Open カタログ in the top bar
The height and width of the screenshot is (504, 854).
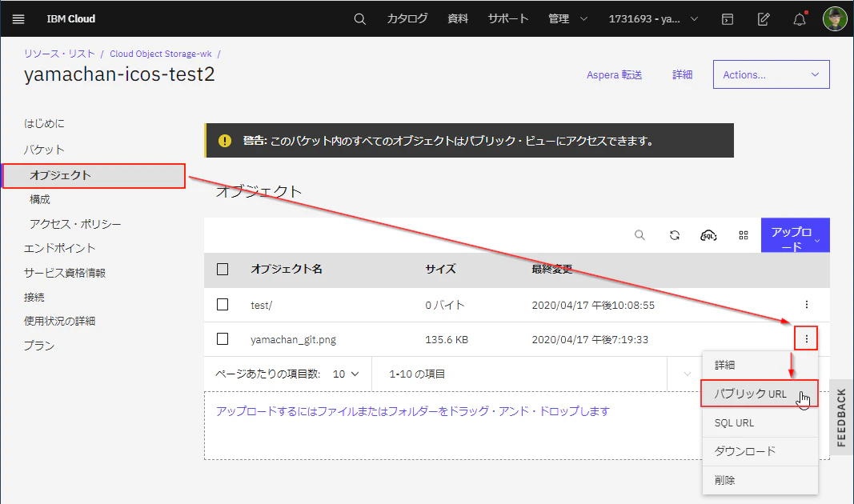(x=407, y=19)
